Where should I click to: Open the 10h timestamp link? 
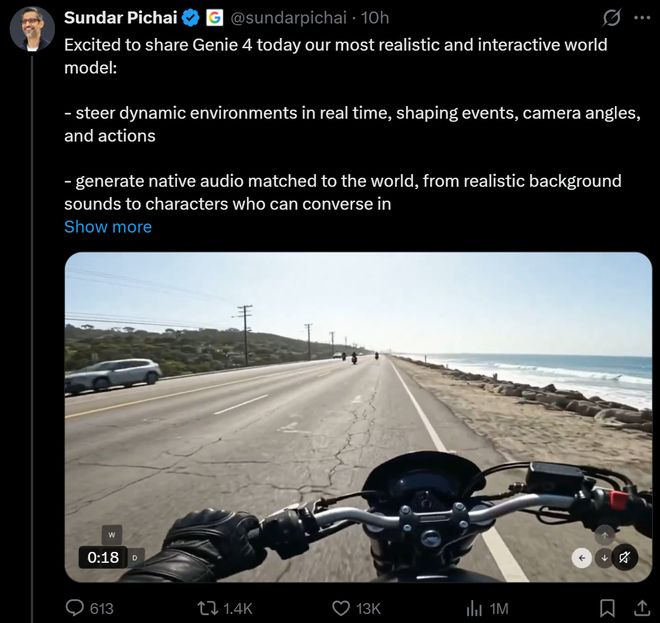point(375,18)
